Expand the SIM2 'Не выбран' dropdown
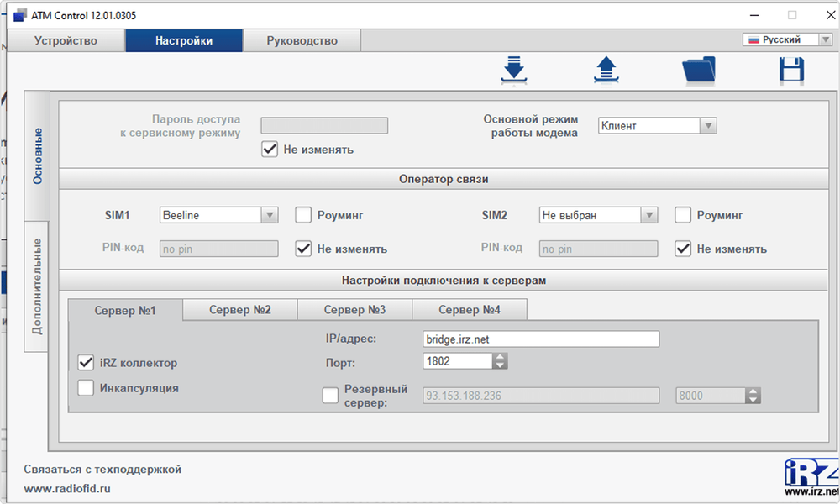Viewport: 840px width, 504px height. pos(648,215)
